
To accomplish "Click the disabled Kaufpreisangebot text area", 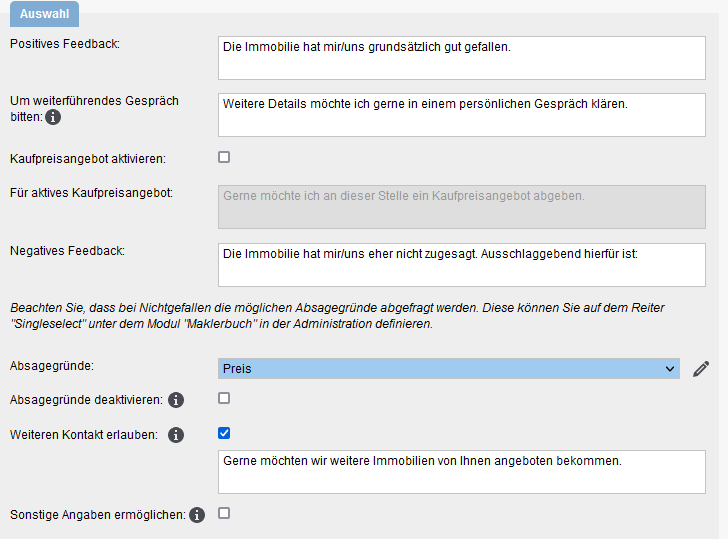I will click(x=462, y=207).
